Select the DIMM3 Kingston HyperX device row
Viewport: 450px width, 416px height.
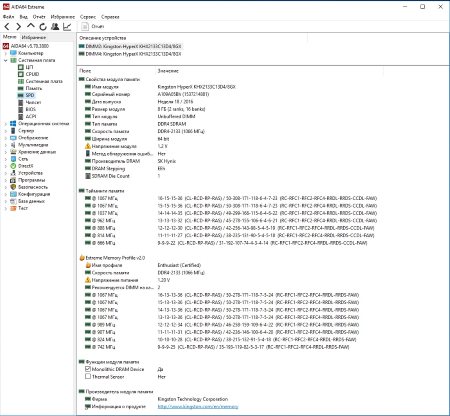131,46
